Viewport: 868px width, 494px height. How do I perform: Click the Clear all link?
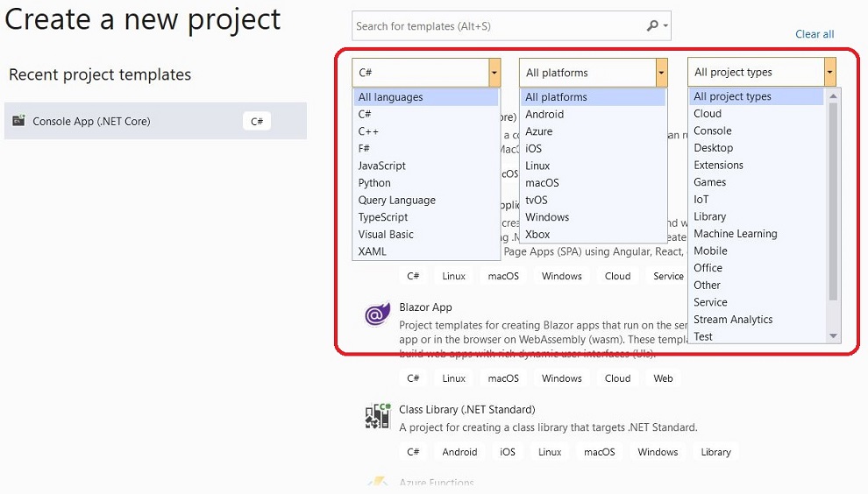815,34
